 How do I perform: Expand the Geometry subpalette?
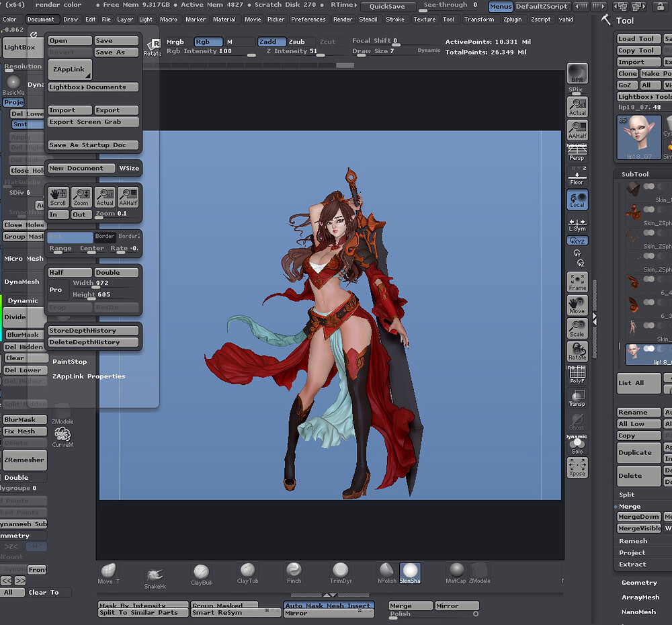[639, 583]
